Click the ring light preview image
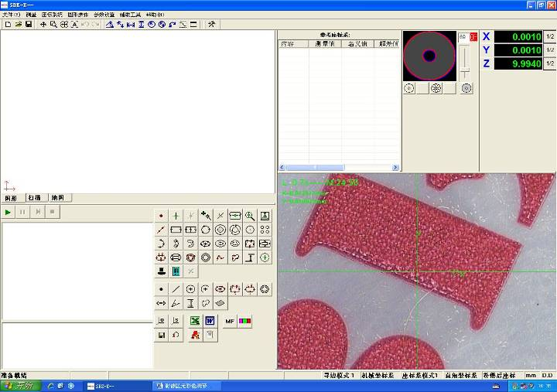This screenshot has height=392, width=557. tap(429, 56)
